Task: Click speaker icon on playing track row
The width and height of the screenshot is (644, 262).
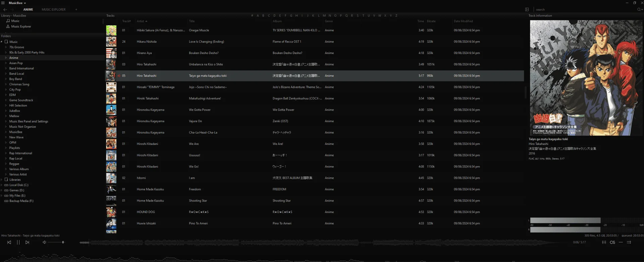Action: [119, 76]
